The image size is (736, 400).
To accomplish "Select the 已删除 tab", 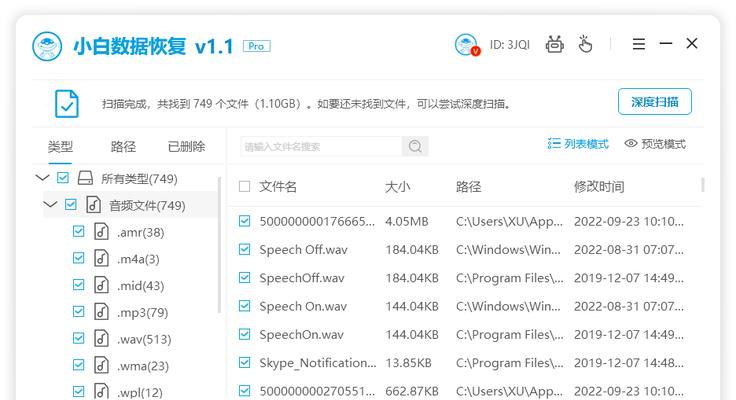I will coord(186,147).
